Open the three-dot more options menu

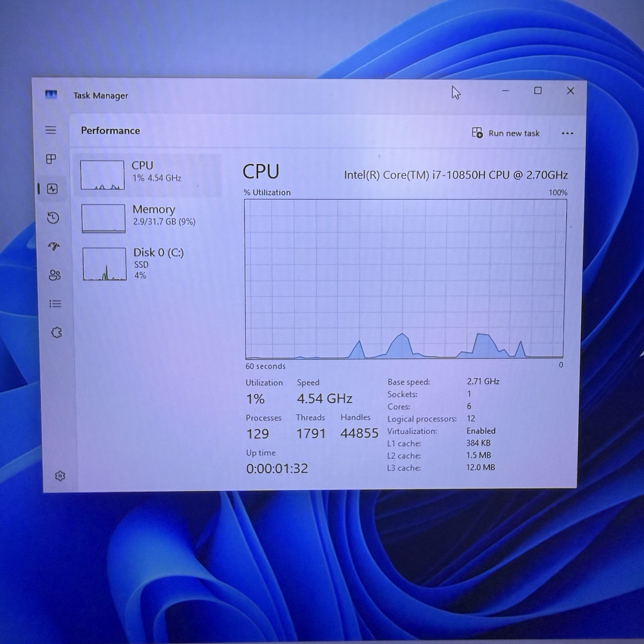coord(567,133)
